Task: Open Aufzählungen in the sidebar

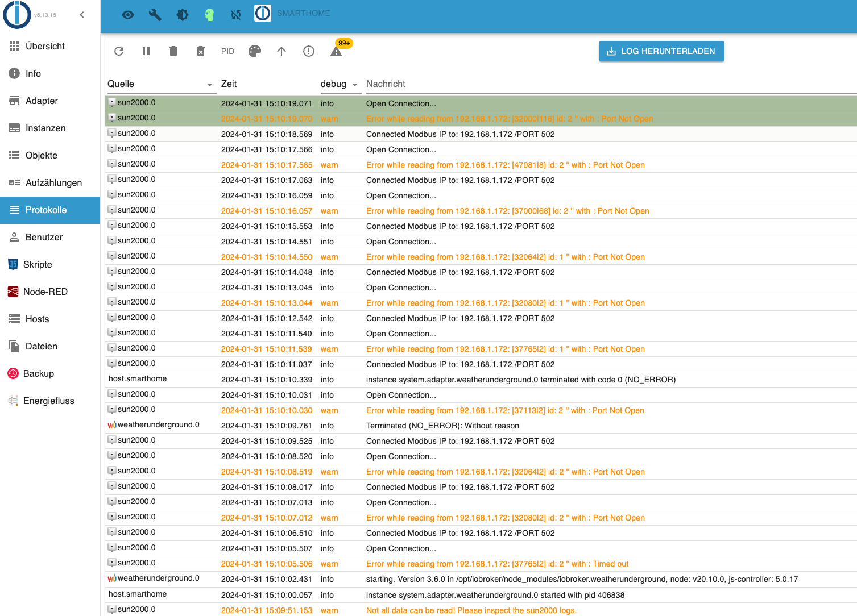Action: (x=50, y=182)
